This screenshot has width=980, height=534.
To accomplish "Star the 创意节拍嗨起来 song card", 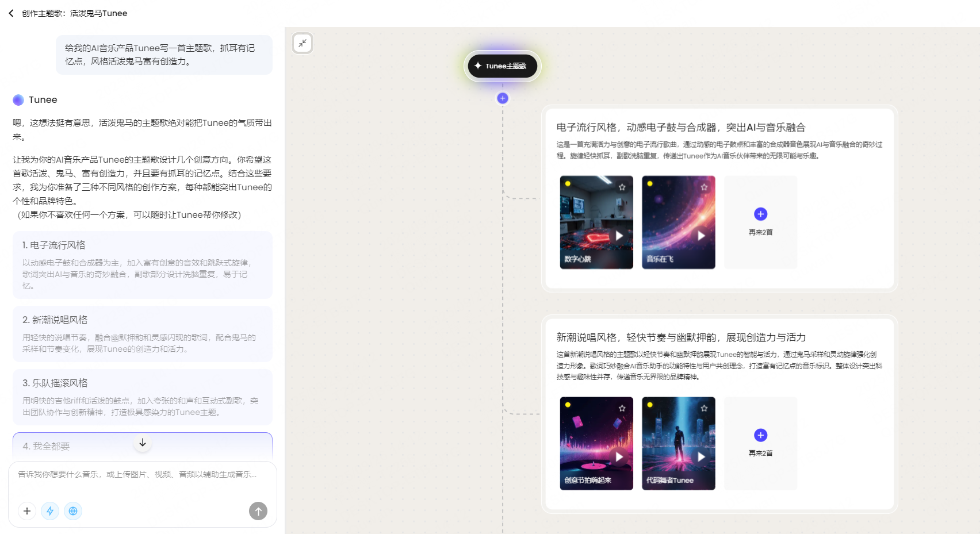I will click(622, 408).
